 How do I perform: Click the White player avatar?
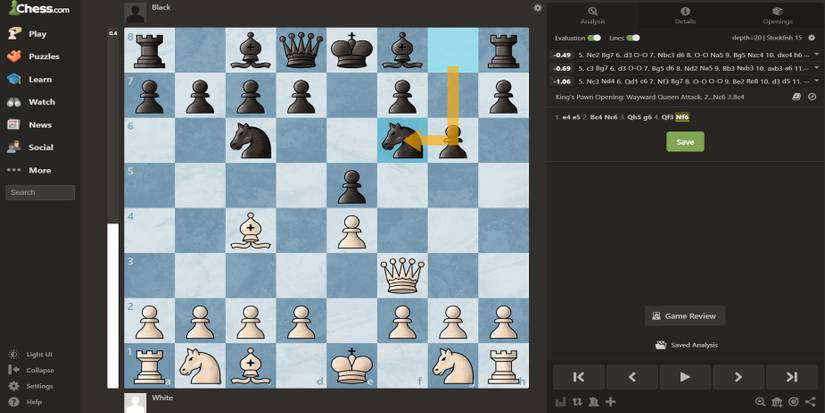(135, 403)
